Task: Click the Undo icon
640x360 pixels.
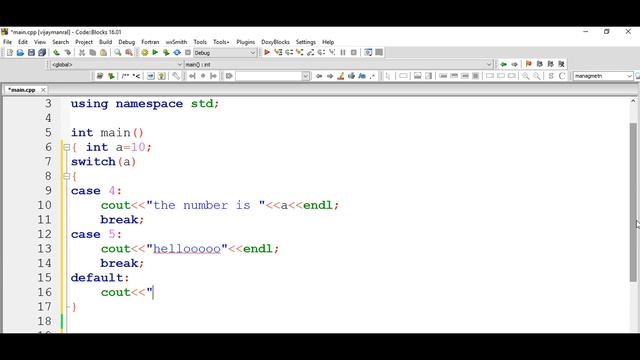Action: [56, 53]
